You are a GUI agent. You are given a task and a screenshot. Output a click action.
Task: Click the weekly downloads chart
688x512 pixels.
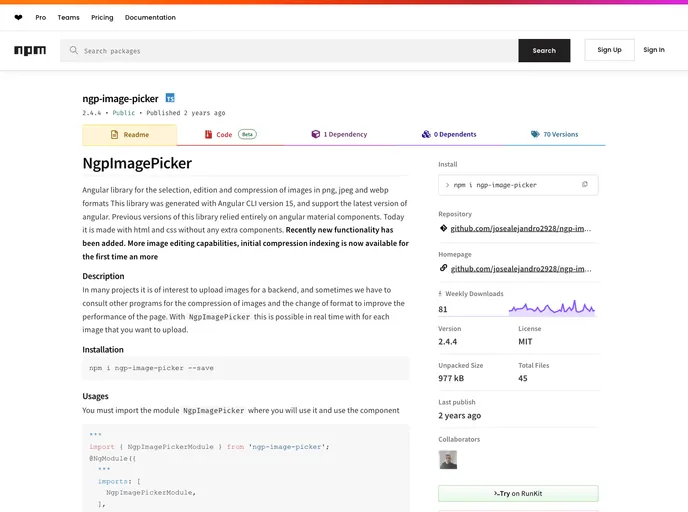(x=552, y=308)
